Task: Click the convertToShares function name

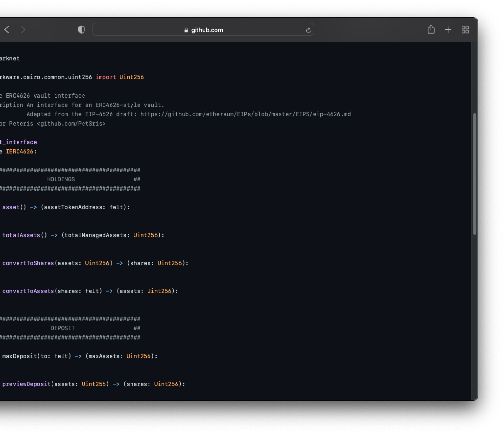Action: pyautogui.click(x=28, y=263)
